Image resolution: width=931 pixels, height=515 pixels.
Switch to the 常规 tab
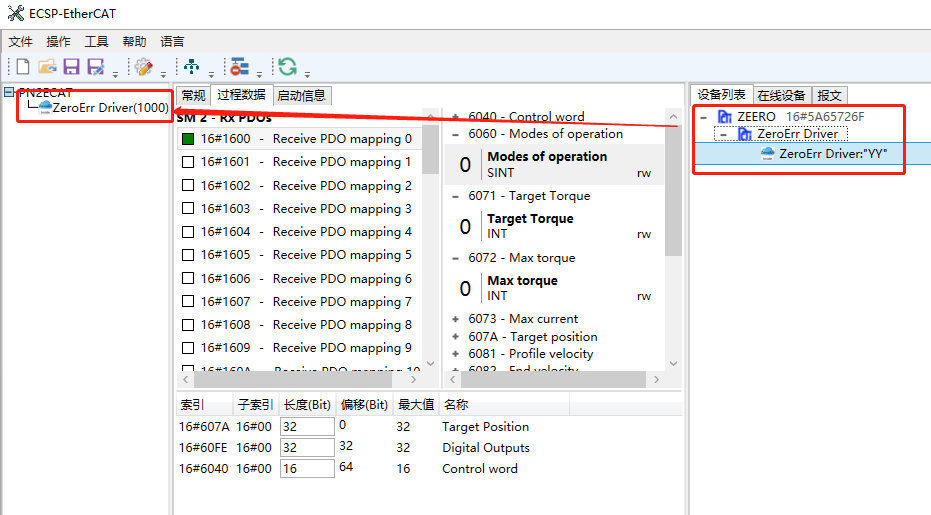click(193, 96)
